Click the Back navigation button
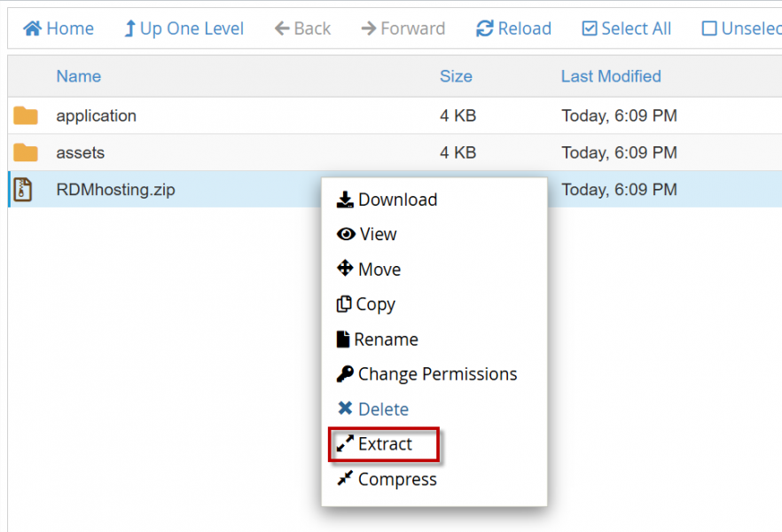Viewport: 782px width, 532px height. click(302, 29)
